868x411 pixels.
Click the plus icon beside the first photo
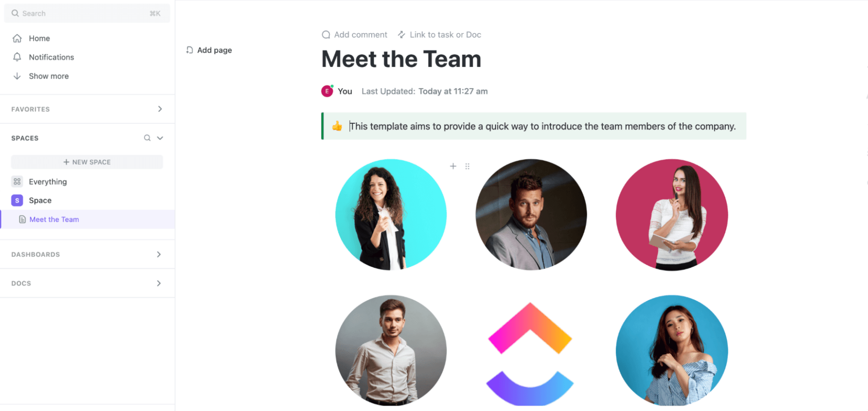453,166
